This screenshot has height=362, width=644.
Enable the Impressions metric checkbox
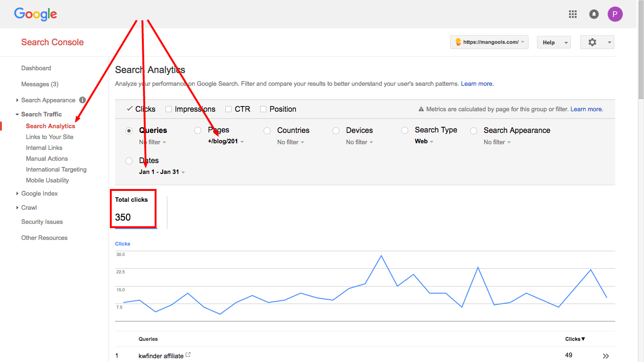168,109
